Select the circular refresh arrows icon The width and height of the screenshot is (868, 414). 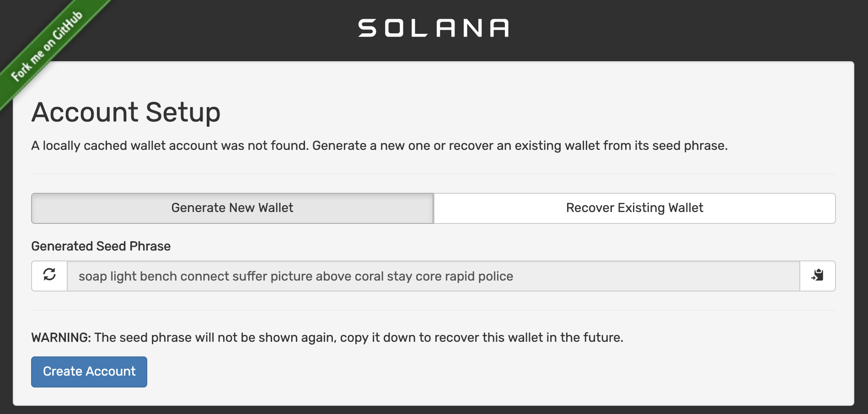49,276
